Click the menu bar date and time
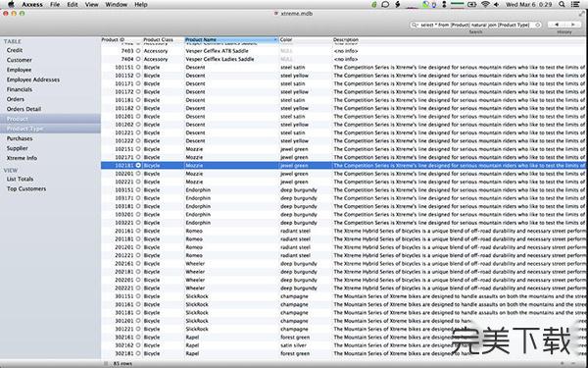The height and width of the screenshot is (368, 588). click(529, 5)
